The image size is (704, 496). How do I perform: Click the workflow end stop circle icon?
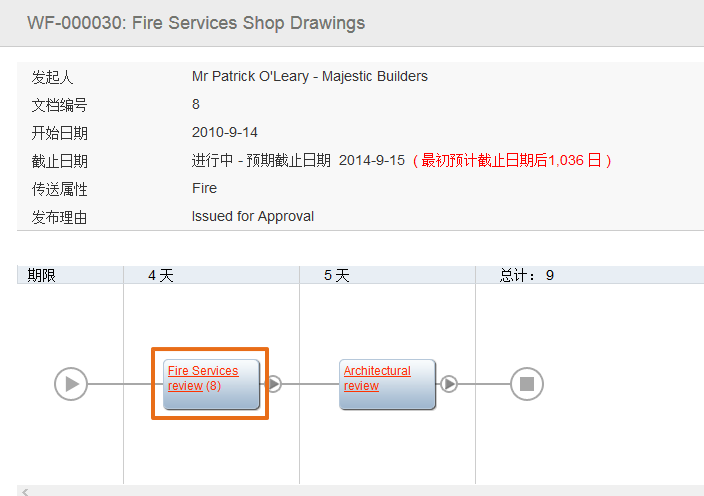(x=527, y=384)
